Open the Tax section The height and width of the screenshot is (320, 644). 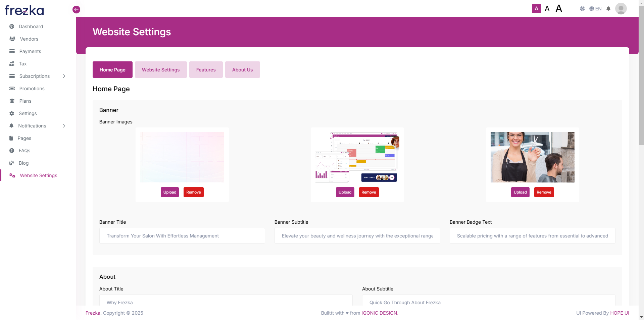22,64
